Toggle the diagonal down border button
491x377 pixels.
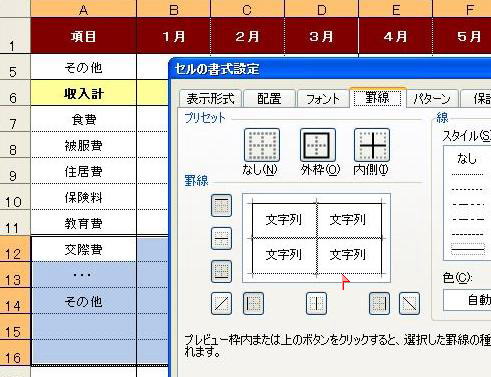tap(409, 304)
